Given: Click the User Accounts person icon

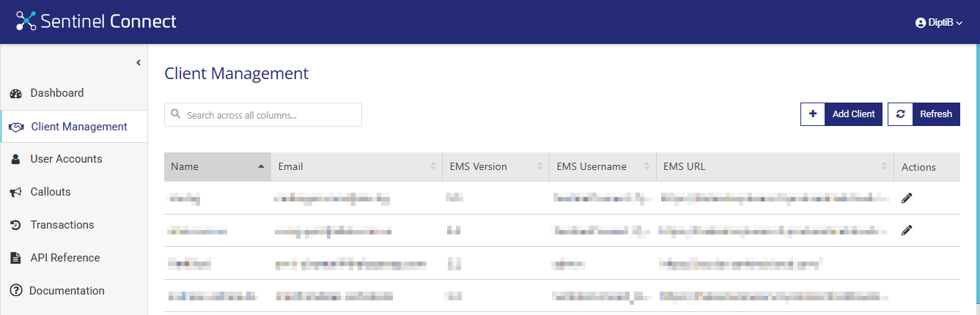Looking at the screenshot, I should tap(15, 160).
